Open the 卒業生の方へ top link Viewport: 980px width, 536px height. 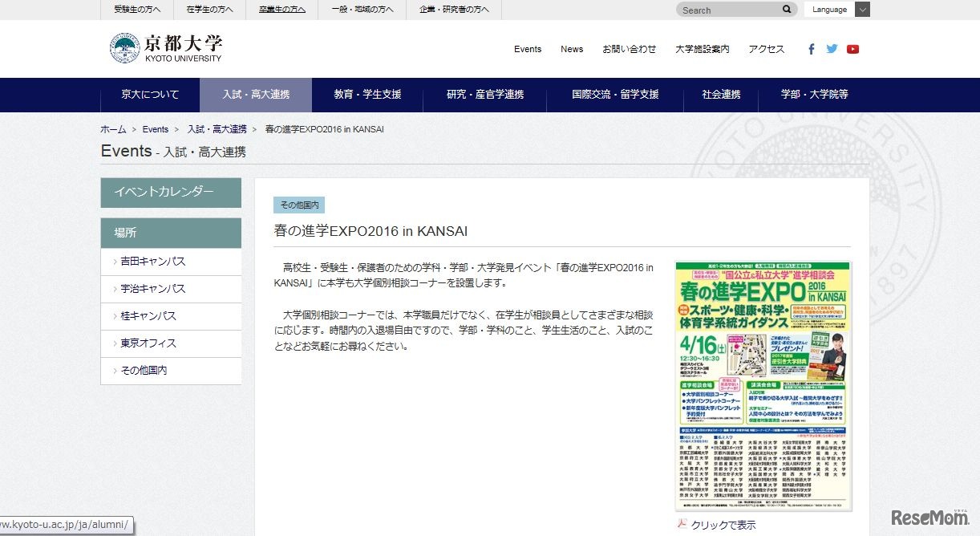pos(281,10)
